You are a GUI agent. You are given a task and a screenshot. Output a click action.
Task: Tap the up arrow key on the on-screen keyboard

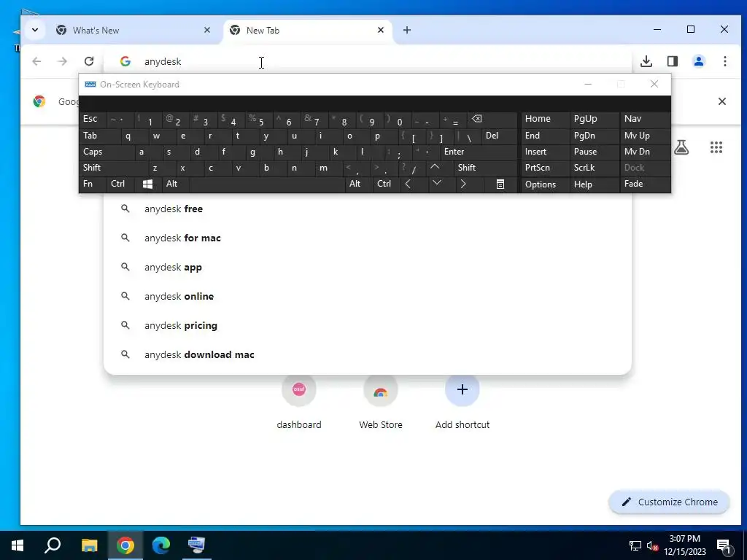pyautogui.click(x=435, y=167)
